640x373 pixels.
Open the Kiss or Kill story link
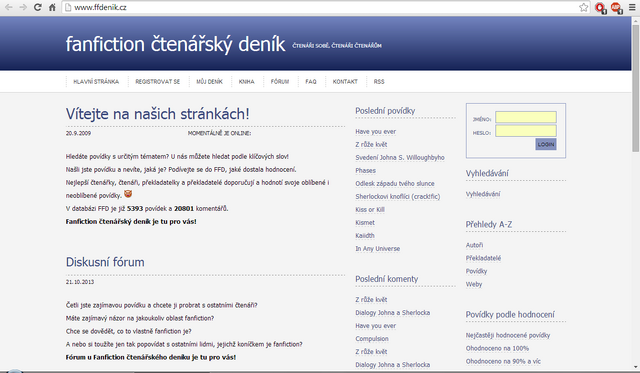point(370,209)
